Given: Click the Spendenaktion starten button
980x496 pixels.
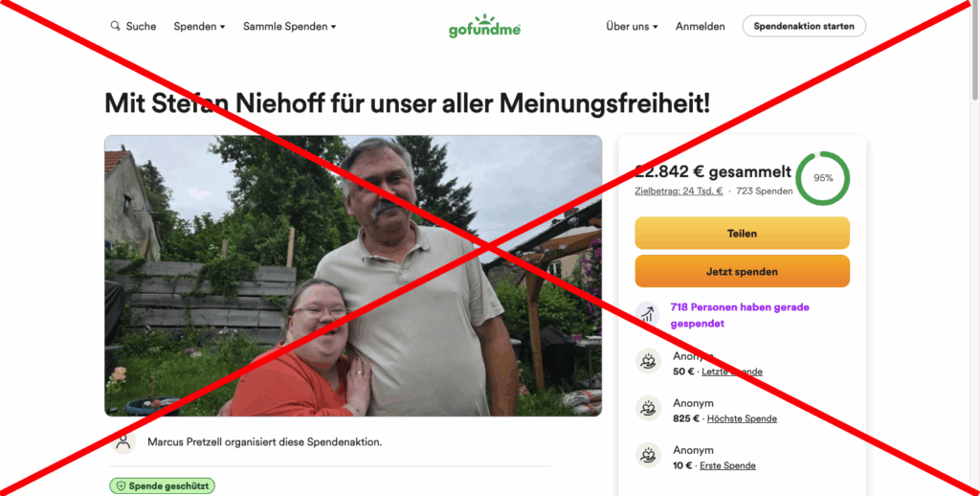Looking at the screenshot, I should point(804,26).
